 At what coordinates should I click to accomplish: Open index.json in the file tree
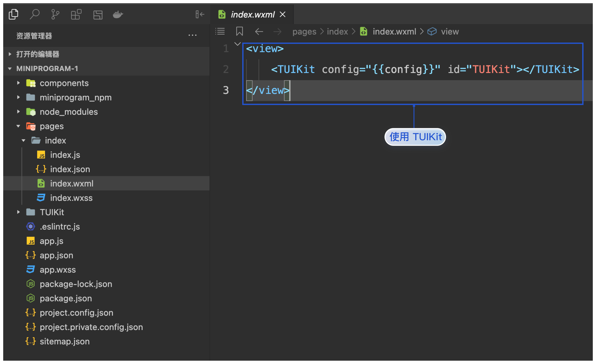106,169
